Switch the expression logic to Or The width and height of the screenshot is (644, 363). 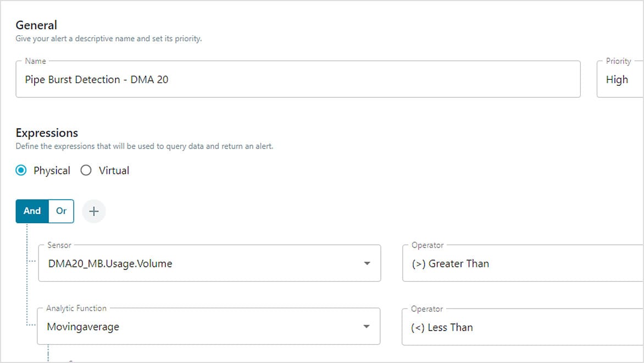[x=61, y=211]
